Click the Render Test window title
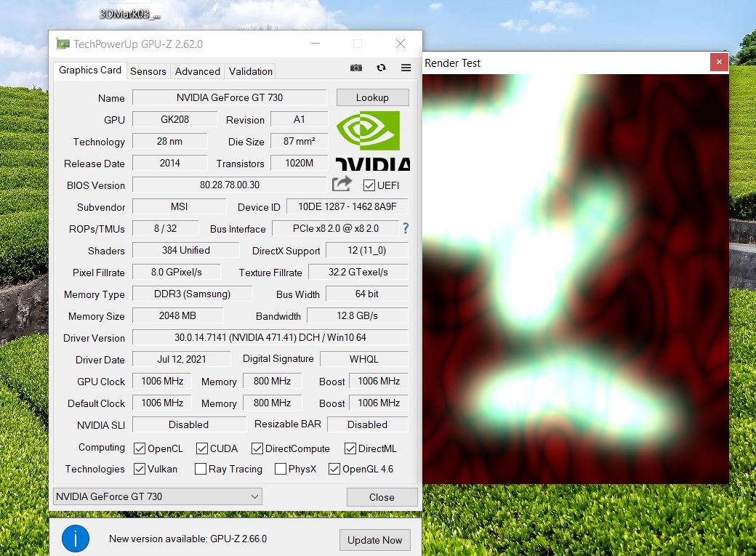 pos(452,63)
